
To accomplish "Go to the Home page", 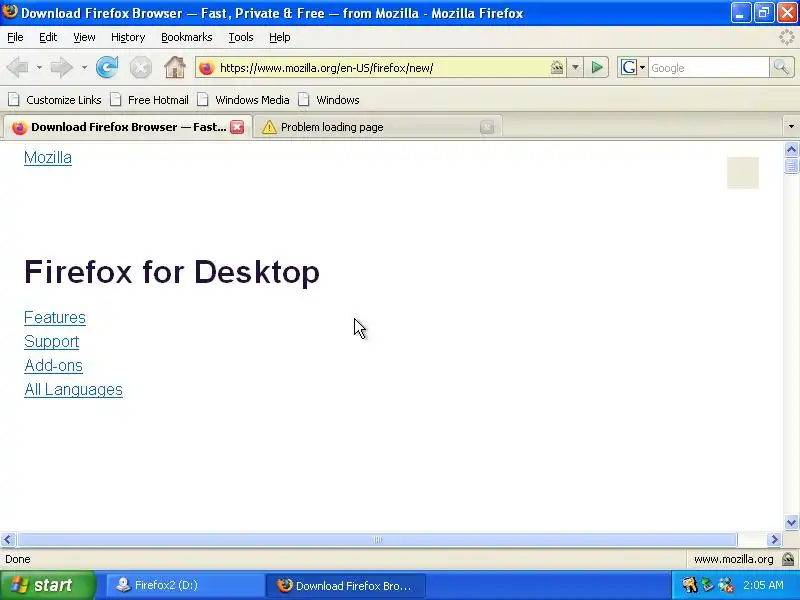I will (x=175, y=67).
